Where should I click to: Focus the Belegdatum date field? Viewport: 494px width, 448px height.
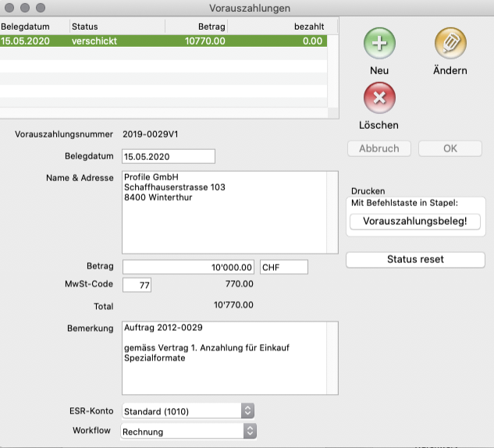tap(169, 156)
